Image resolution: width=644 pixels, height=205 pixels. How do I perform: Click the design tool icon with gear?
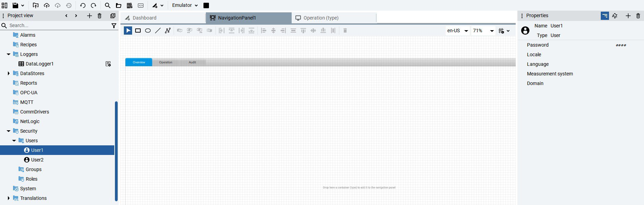click(155, 5)
